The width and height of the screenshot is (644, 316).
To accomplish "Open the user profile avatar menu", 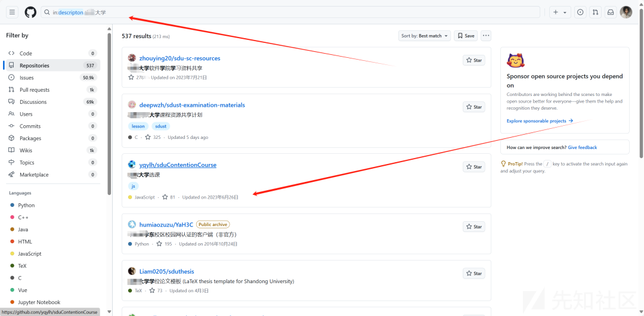I will pyautogui.click(x=626, y=13).
